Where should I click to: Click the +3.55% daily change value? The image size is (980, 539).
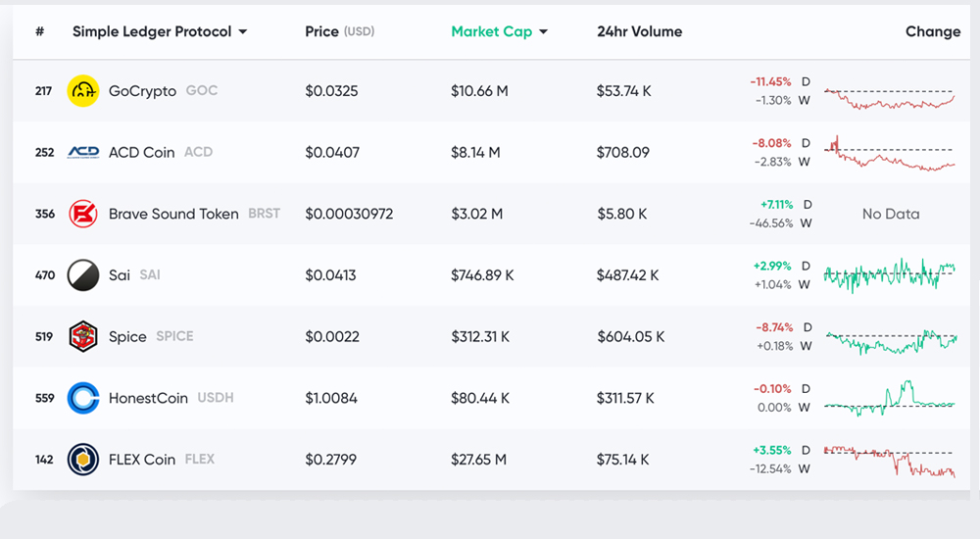tap(772, 450)
